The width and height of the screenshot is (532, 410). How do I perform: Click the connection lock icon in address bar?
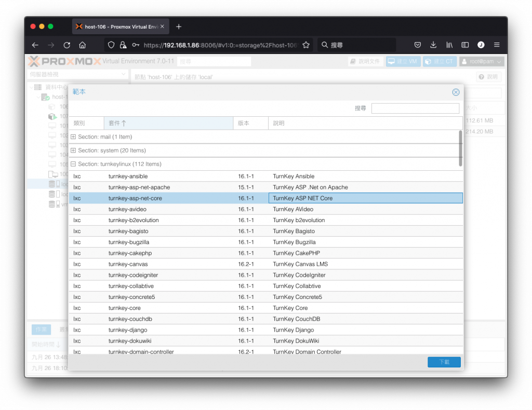123,45
